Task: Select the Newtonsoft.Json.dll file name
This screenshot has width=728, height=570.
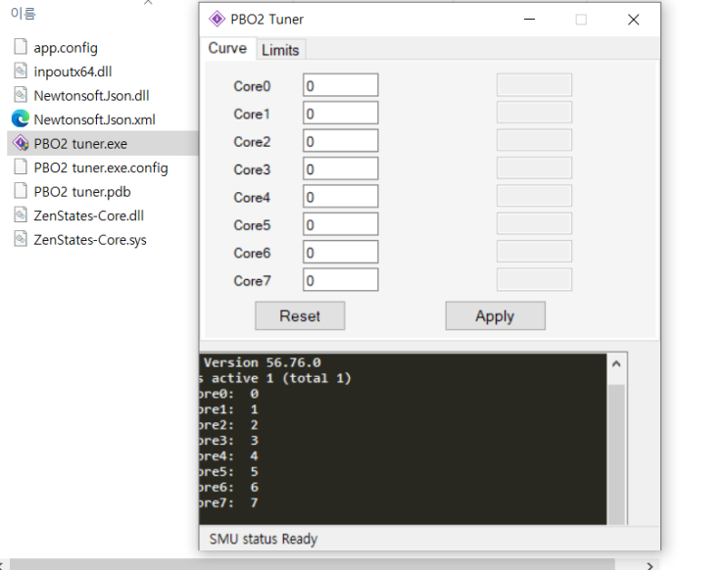Action: pos(91,95)
